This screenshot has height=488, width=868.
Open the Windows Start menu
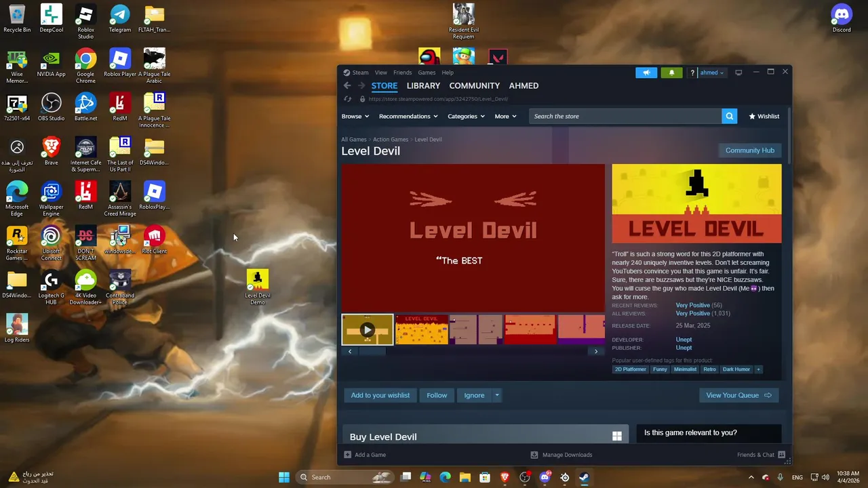pyautogui.click(x=284, y=477)
